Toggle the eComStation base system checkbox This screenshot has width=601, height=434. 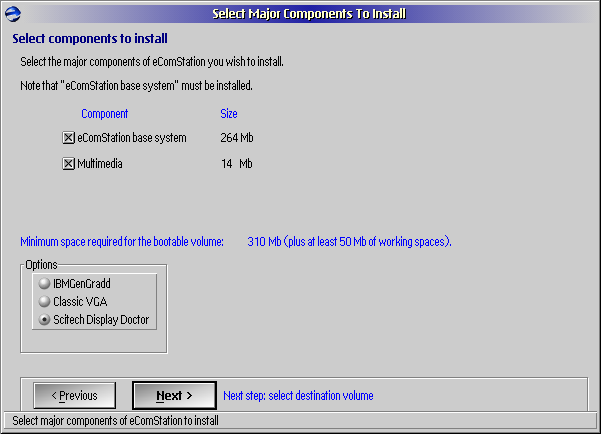coord(68,138)
